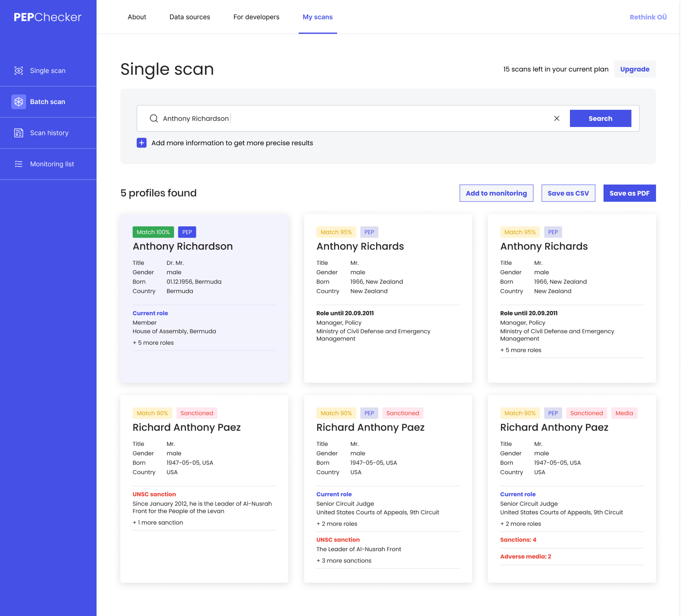Open Anthony Richardson profile name
The width and height of the screenshot is (681, 616).
point(183,246)
